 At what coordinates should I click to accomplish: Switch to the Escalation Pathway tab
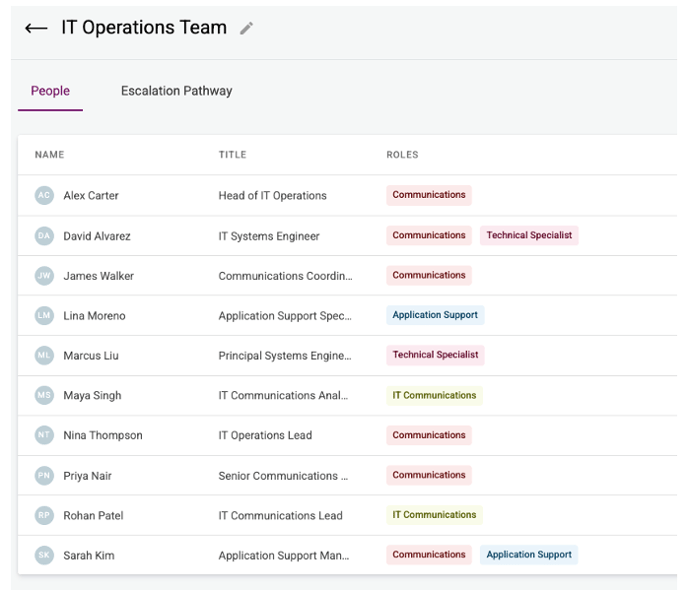click(176, 91)
